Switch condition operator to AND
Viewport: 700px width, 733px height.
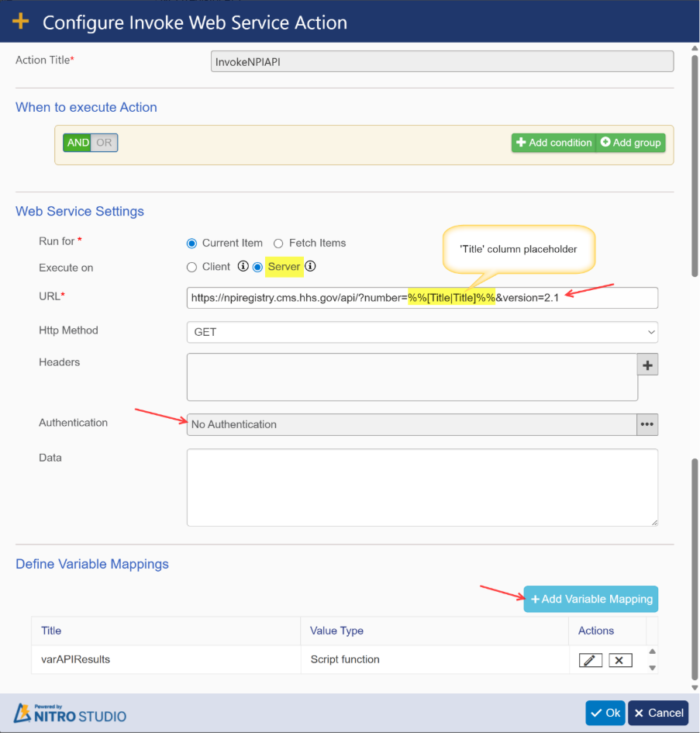[x=78, y=143]
